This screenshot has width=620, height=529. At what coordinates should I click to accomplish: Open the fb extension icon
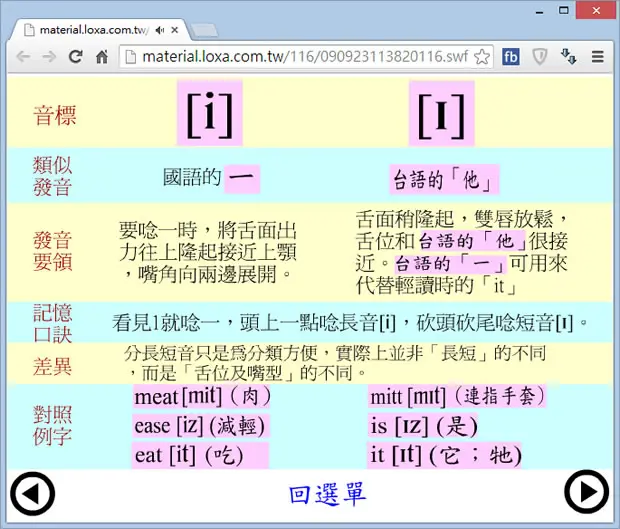click(511, 57)
